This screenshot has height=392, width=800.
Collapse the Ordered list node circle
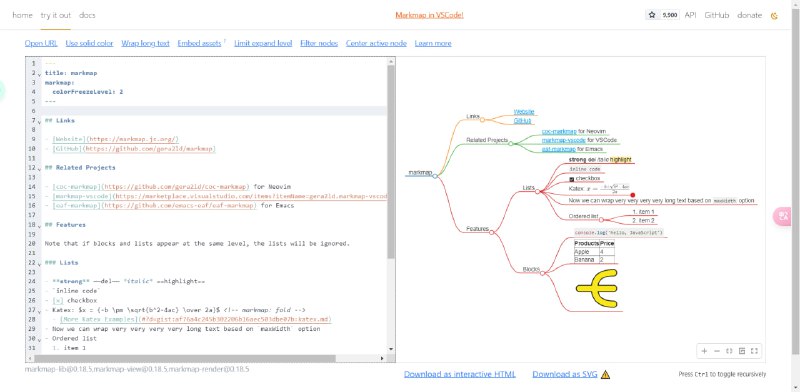tap(601, 219)
